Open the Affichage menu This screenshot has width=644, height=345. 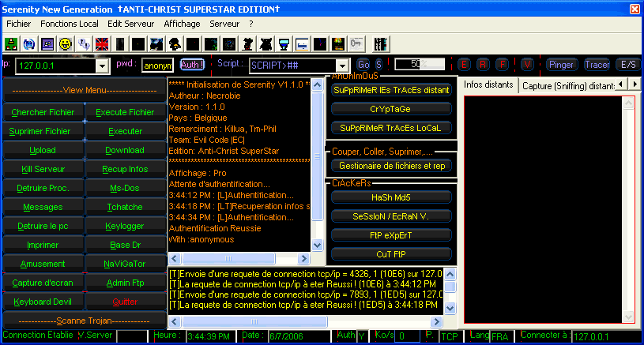(182, 24)
